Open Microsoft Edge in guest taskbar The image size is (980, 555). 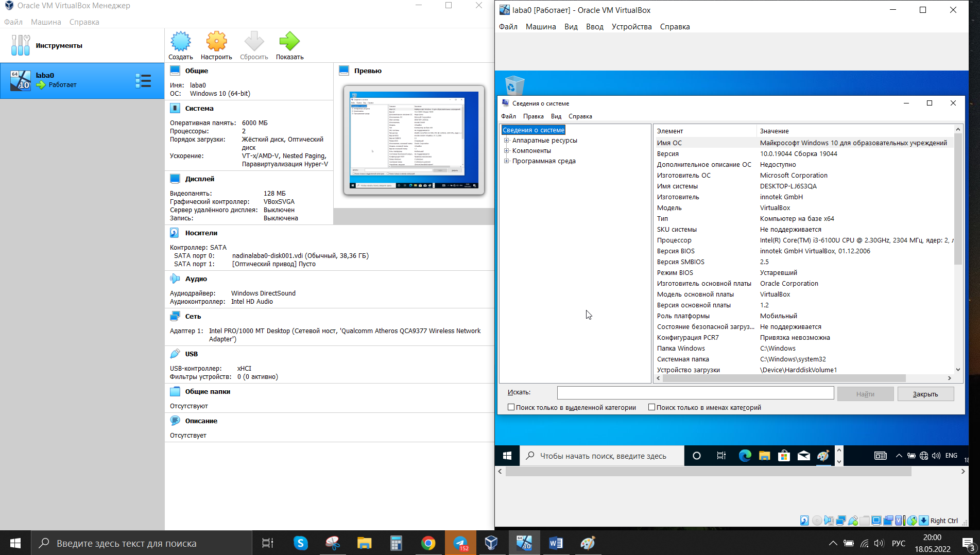click(x=745, y=456)
